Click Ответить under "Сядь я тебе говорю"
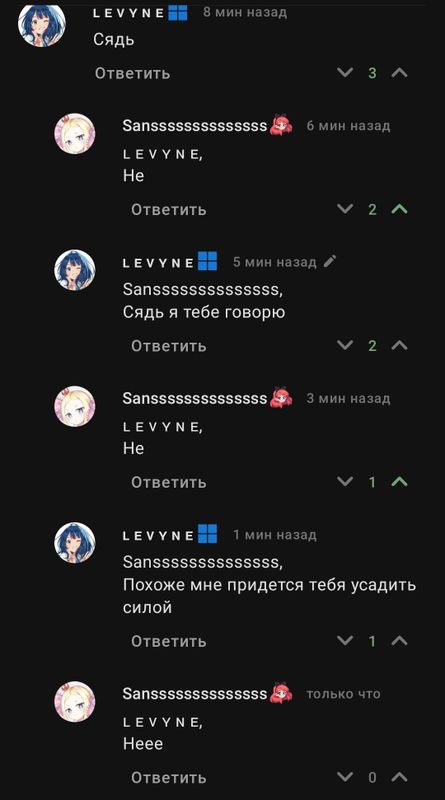445x800 pixels. click(168, 346)
